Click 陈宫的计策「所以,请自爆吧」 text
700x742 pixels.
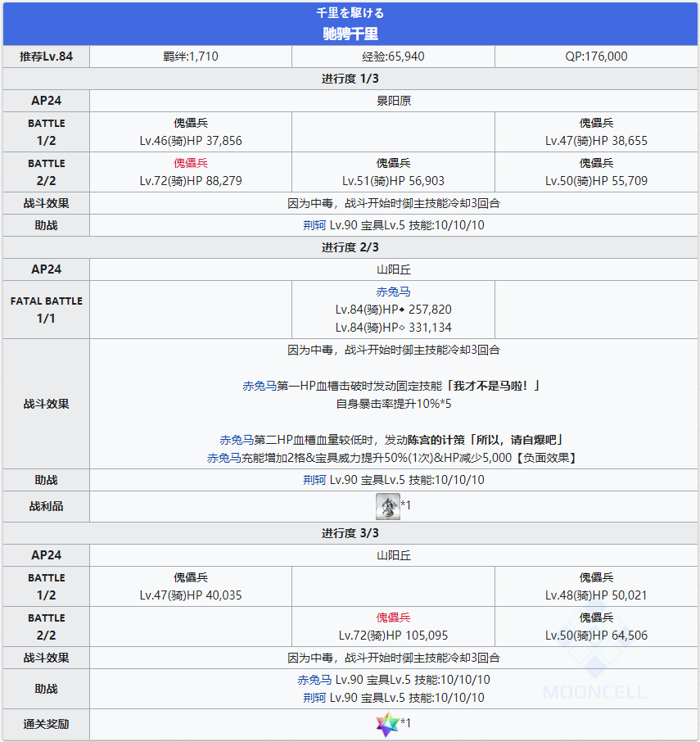(x=486, y=440)
